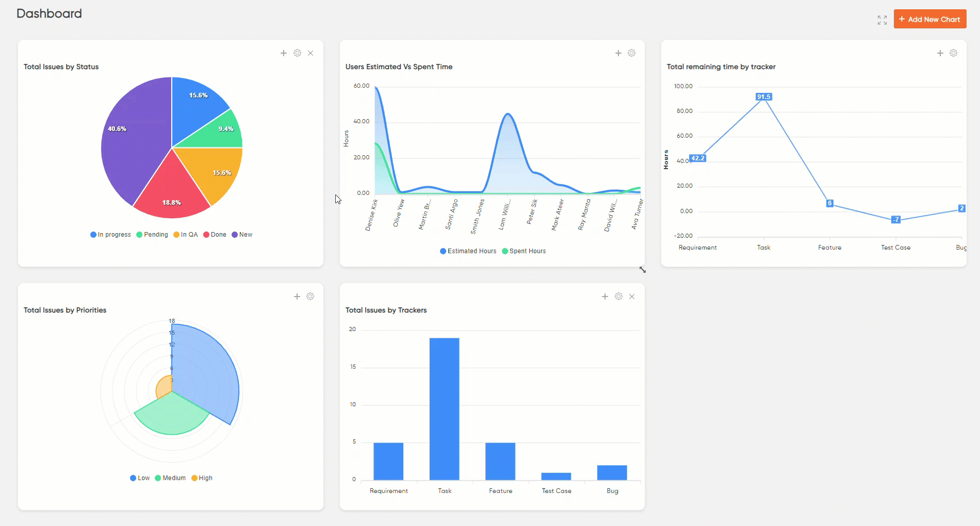Click resize handle of Users Estimated chart
980x526 pixels.
[643, 270]
